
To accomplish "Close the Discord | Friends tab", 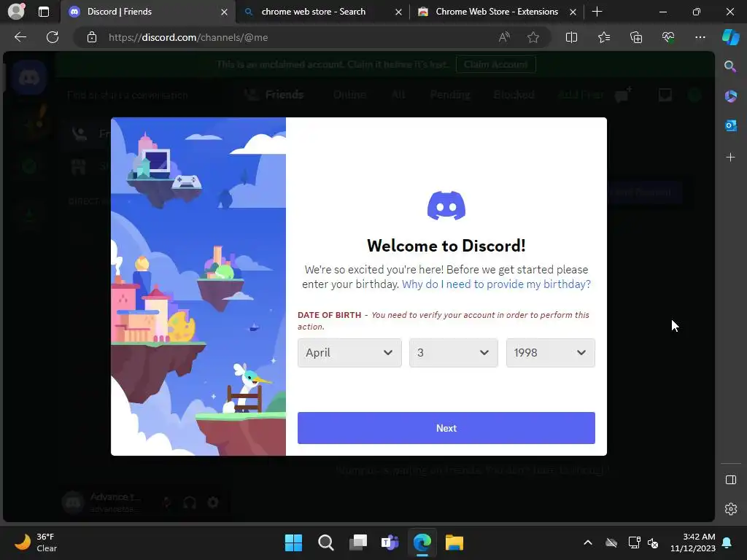I will (224, 12).
